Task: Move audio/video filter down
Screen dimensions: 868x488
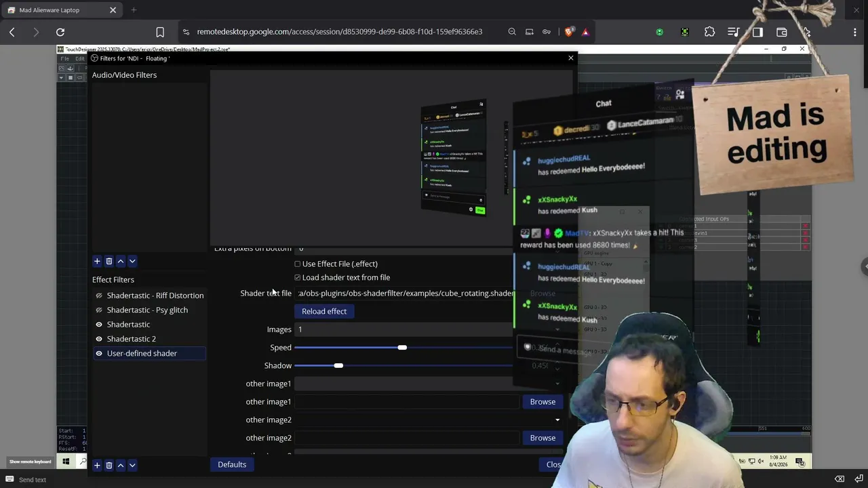Action: (132, 261)
